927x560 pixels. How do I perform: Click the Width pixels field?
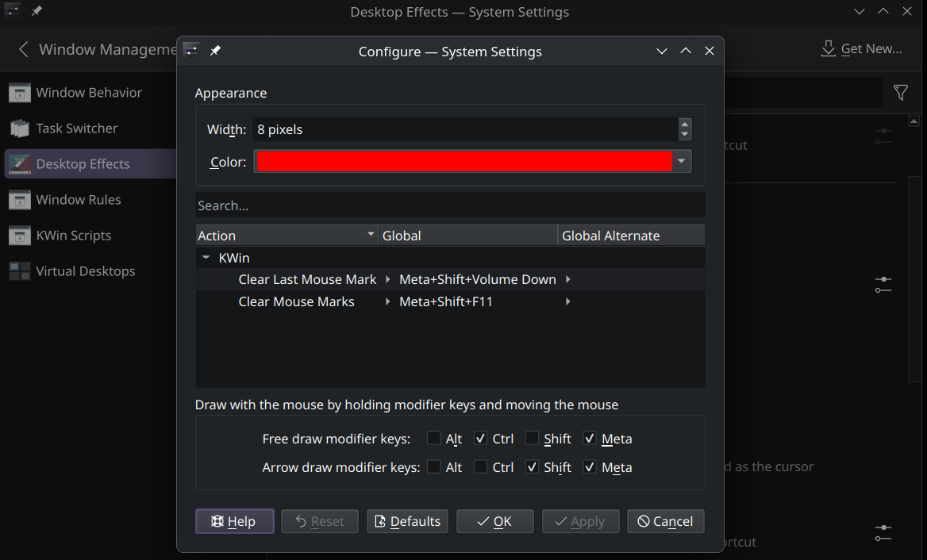coord(465,129)
